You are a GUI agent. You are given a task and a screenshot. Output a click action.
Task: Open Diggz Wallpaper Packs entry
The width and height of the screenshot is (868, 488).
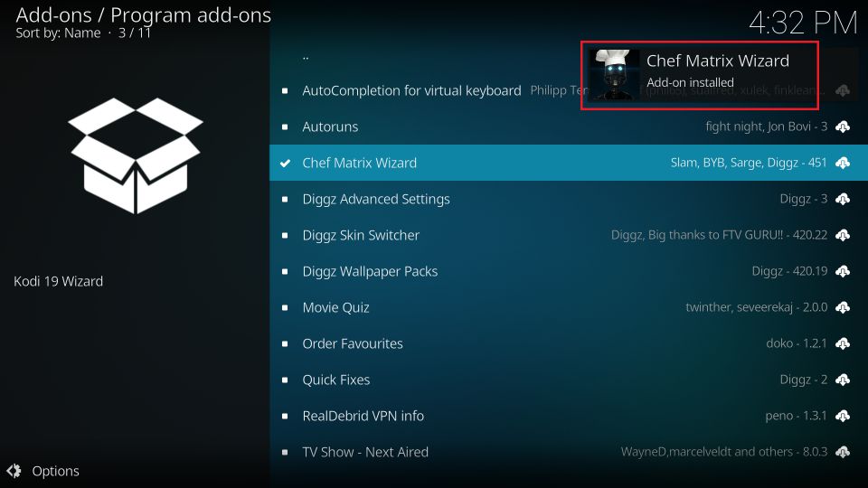click(x=569, y=271)
